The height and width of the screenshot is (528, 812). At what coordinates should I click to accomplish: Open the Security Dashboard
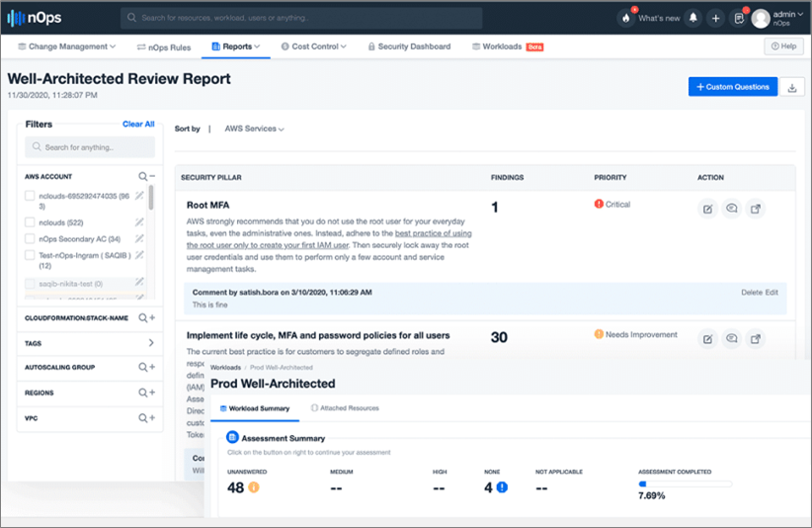pos(409,46)
